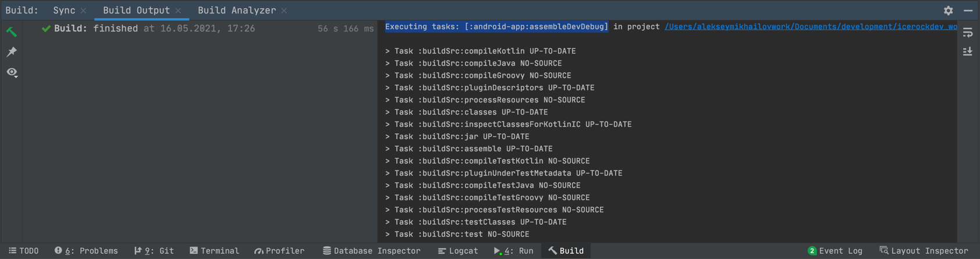Image resolution: width=980 pixels, height=259 pixels.
Task: Switch to the Sync tab
Action: coord(64,10)
